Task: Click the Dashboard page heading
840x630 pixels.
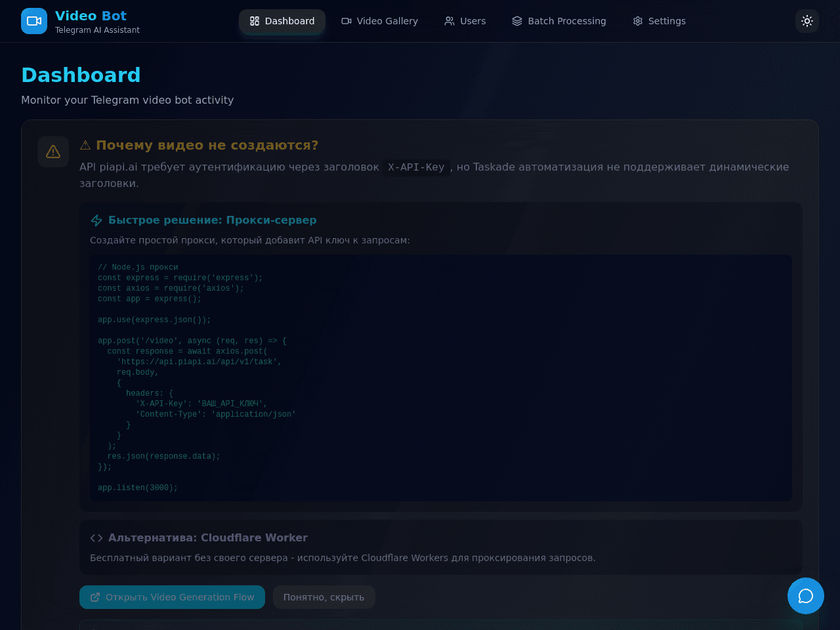Action: (81, 75)
